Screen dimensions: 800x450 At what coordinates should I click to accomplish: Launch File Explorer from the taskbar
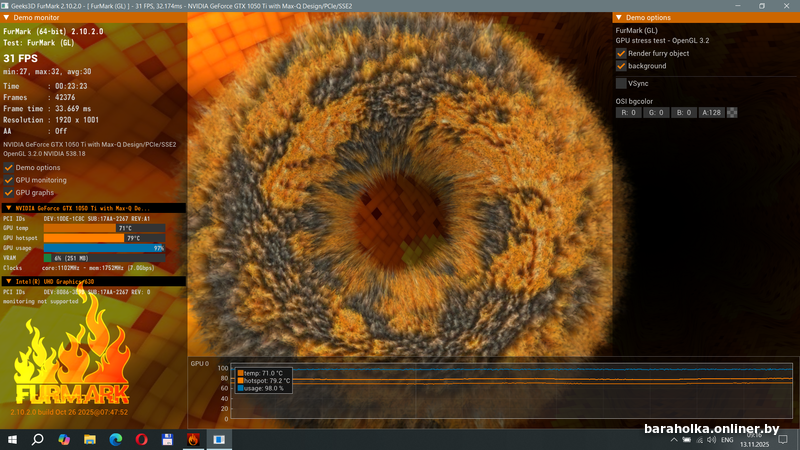click(x=90, y=439)
